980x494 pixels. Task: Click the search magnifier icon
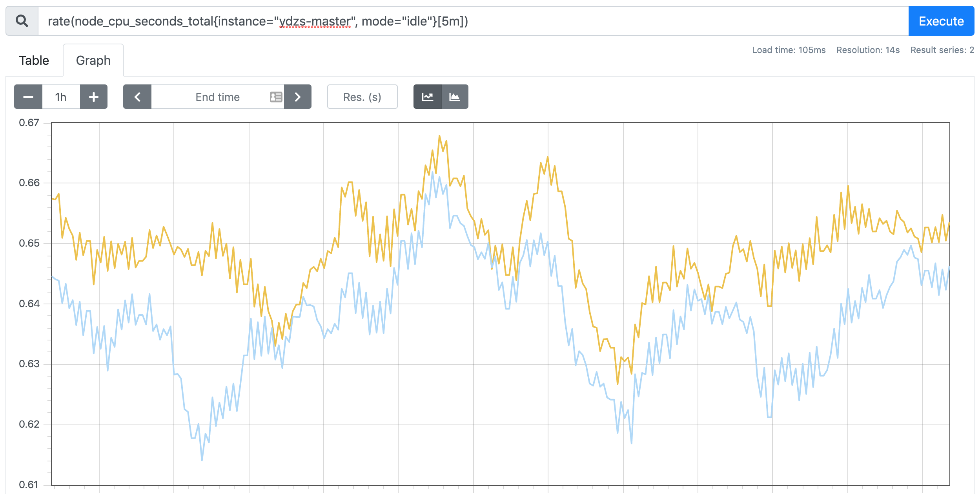[22, 21]
